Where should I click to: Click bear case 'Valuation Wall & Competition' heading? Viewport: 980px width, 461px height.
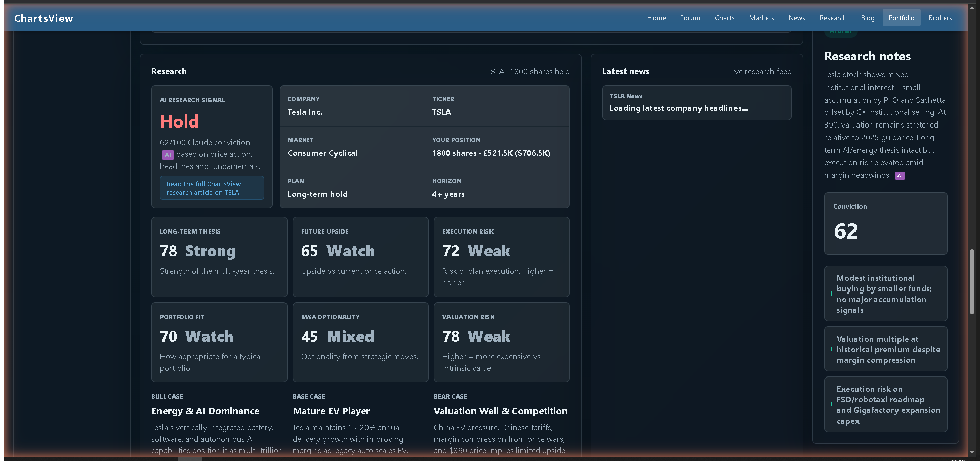click(501, 411)
